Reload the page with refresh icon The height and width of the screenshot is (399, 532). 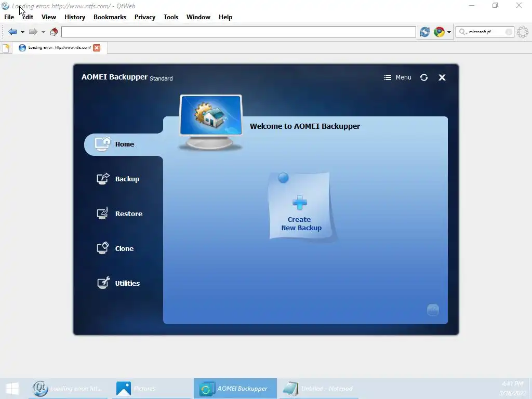pyautogui.click(x=425, y=32)
